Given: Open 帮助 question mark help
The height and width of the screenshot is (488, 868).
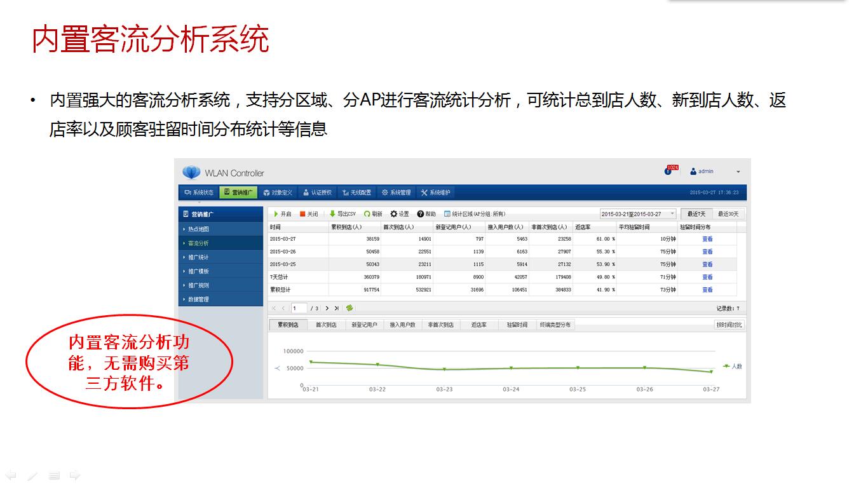Looking at the screenshot, I should click(x=421, y=214).
